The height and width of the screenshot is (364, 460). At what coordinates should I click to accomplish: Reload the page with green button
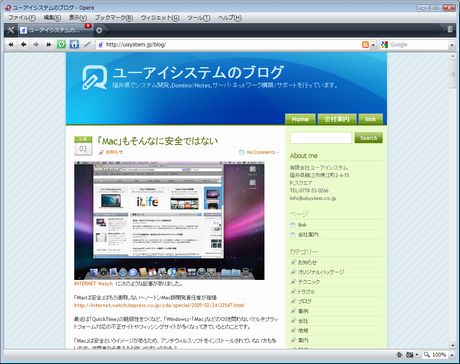(x=61, y=44)
